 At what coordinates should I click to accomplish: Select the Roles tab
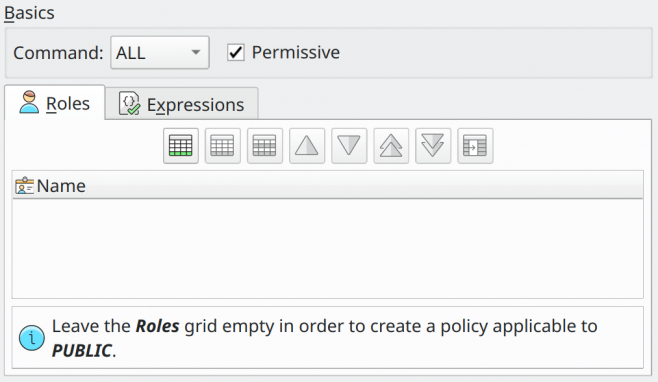click(x=55, y=103)
